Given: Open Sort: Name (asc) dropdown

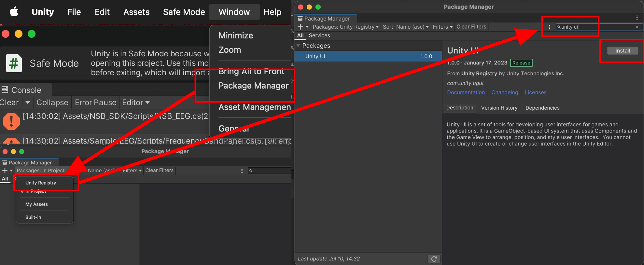Looking at the screenshot, I should tap(406, 27).
